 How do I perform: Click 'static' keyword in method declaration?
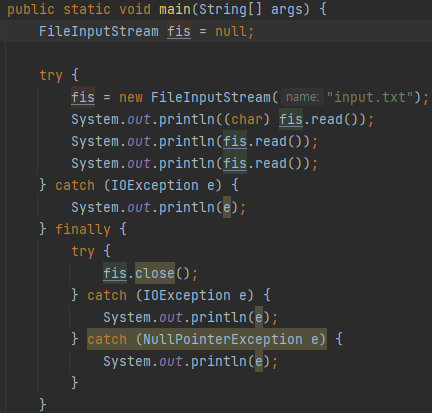click(87, 10)
